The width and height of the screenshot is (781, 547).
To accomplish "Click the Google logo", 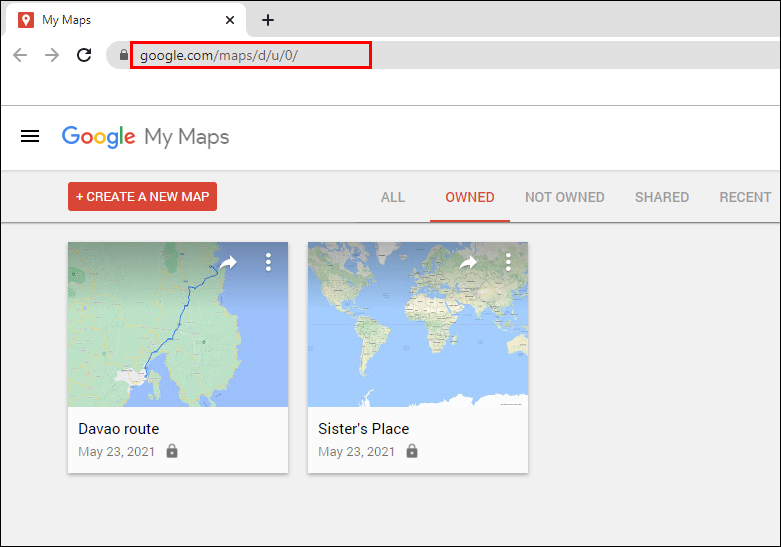I will click(x=98, y=137).
